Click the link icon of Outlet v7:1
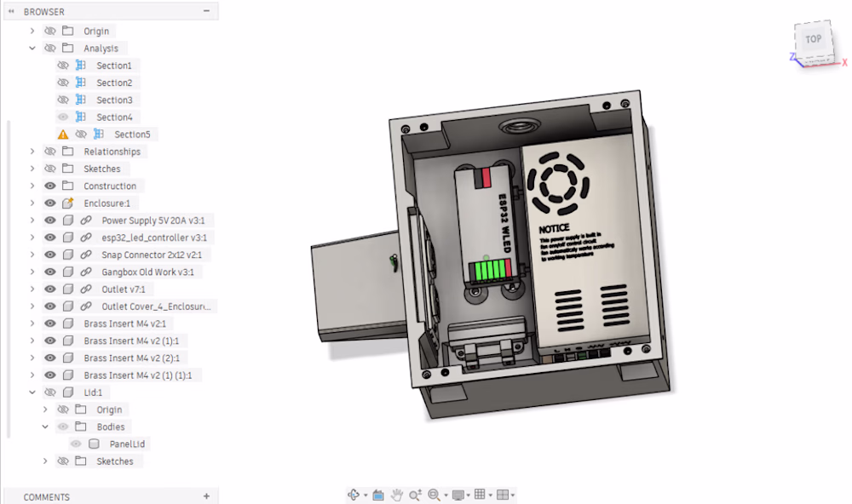Screen dimensions: 852x504 click(86, 289)
